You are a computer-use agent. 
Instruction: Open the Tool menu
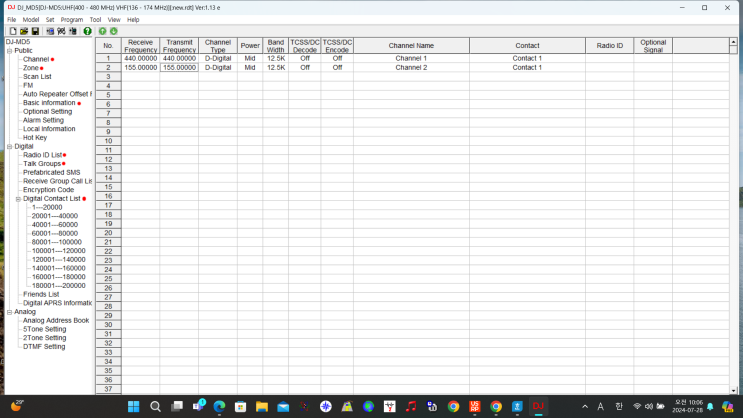tap(95, 20)
